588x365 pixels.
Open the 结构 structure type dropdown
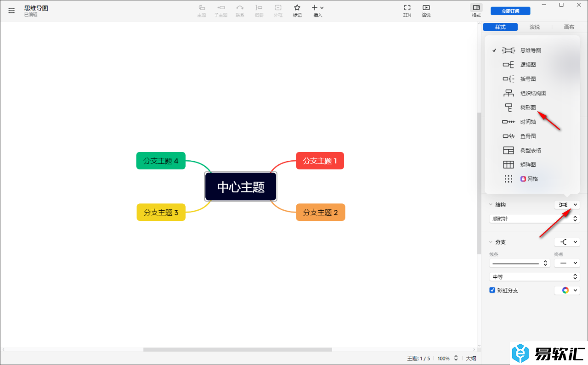[x=567, y=205]
